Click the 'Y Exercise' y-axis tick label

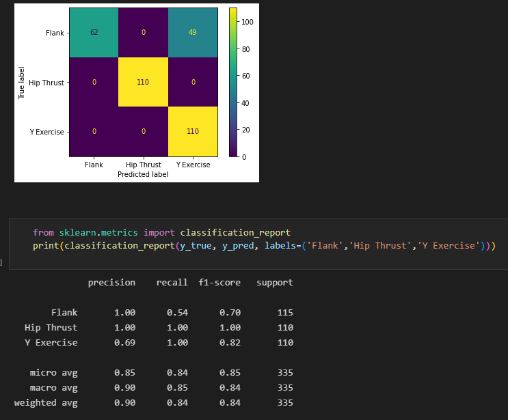46,131
